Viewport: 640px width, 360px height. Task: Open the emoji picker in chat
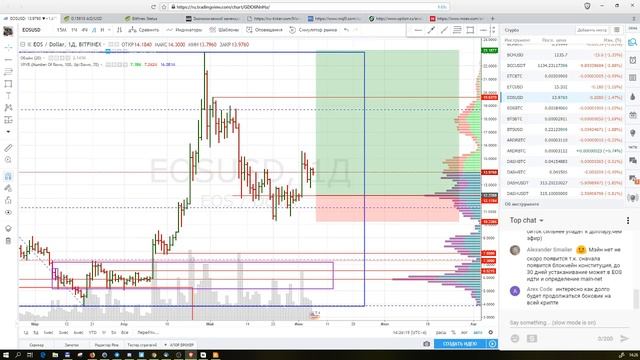pos(515,338)
